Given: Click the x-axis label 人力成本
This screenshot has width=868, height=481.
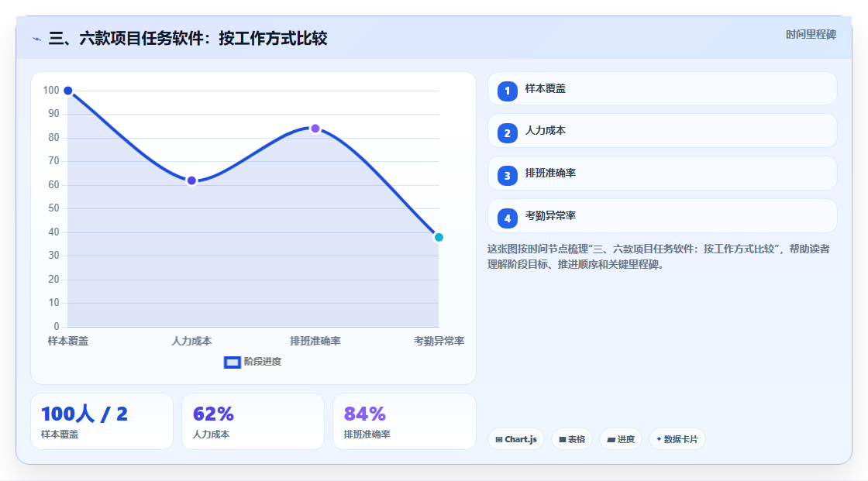Looking at the screenshot, I should [x=191, y=341].
